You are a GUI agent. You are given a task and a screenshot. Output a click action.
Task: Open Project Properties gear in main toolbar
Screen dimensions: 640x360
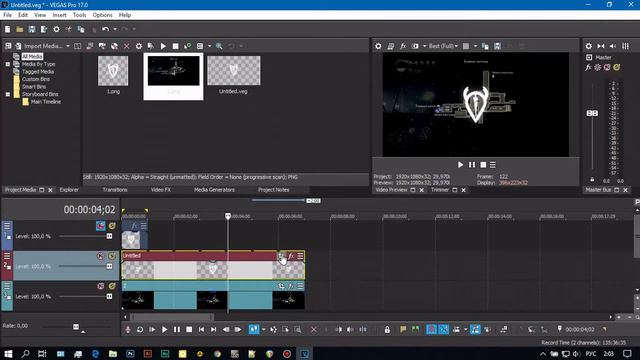[56, 29]
